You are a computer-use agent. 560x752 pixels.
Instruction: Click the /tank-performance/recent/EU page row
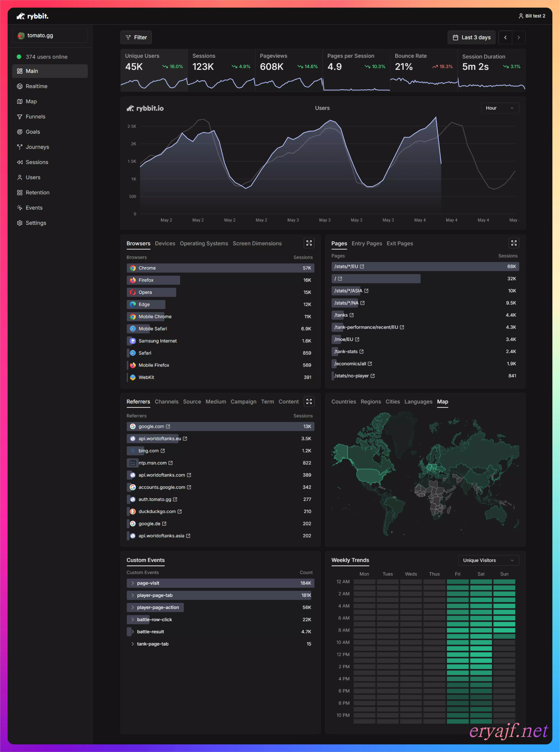(425, 327)
